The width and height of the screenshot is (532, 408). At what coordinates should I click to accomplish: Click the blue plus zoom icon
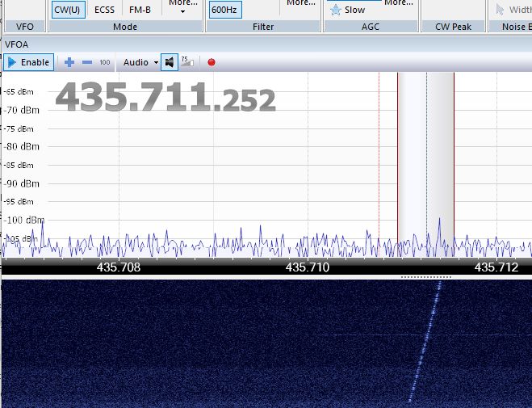pos(69,62)
